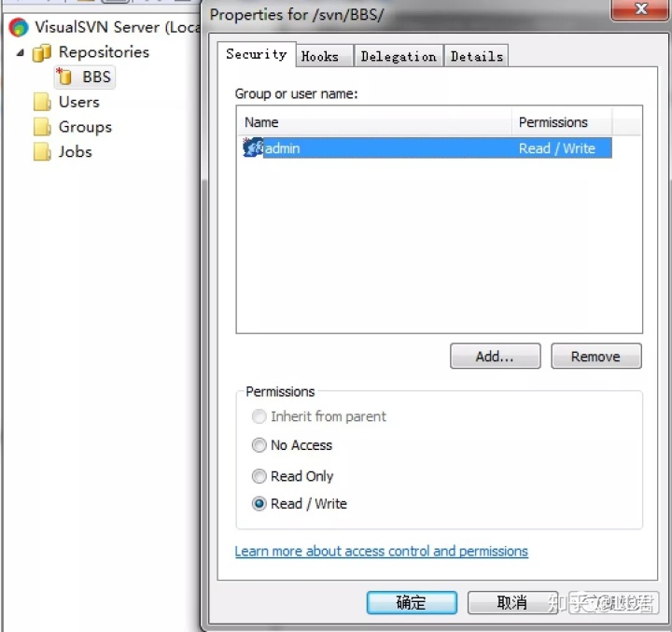Click the Name column header
Image resolution: width=672 pixels, height=632 pixels.
click(x=374, y=122)
